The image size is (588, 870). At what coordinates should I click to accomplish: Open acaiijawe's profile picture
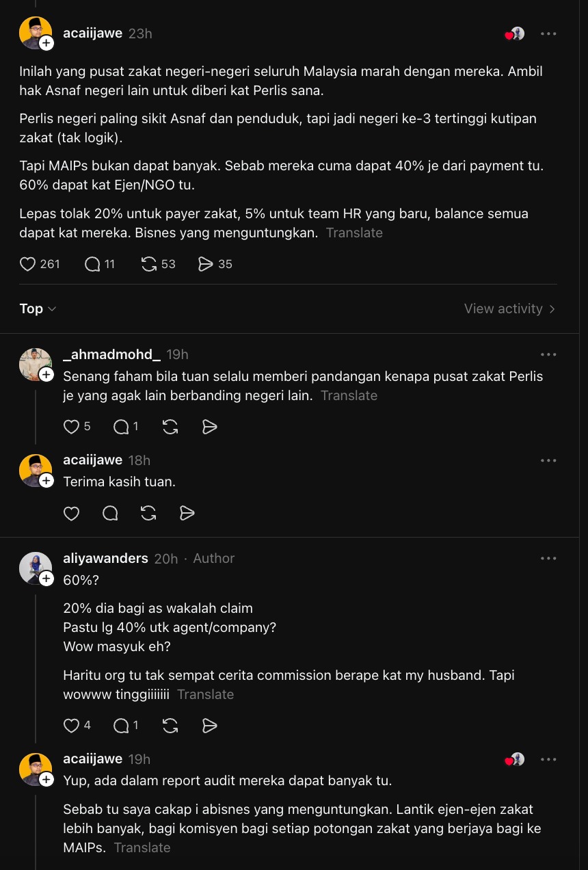click(x=36, y=33)
